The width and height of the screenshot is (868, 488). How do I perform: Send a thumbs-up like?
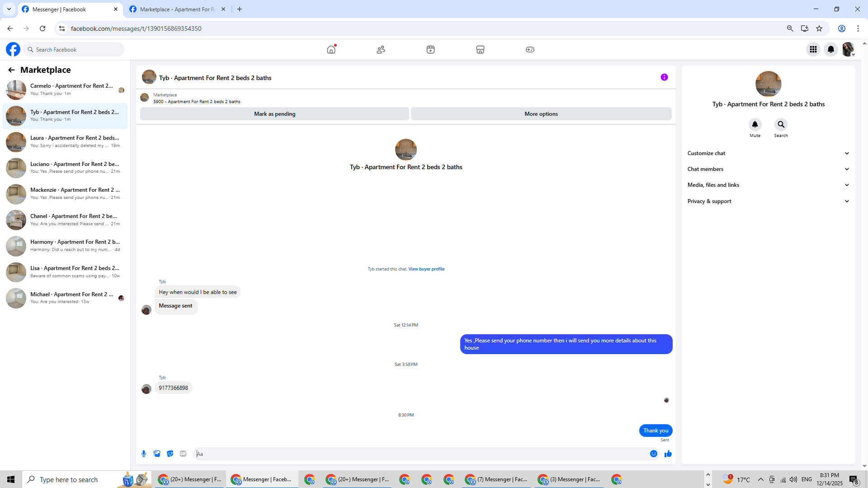pos(668,454)
